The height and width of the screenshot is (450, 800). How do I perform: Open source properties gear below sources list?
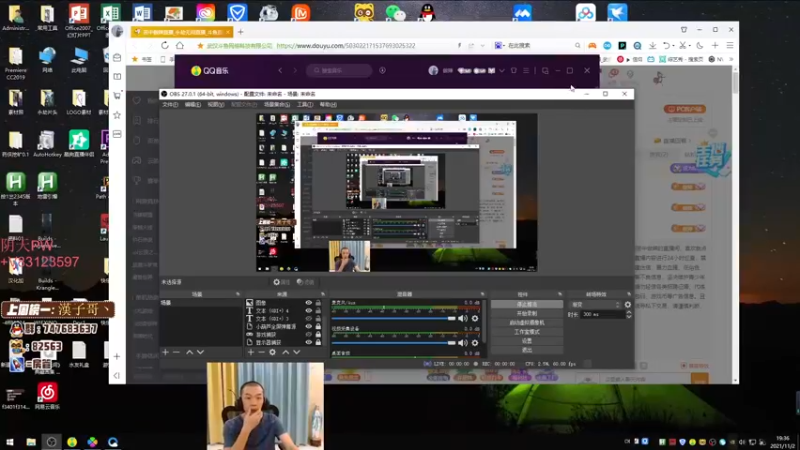(x=272, y=352)
